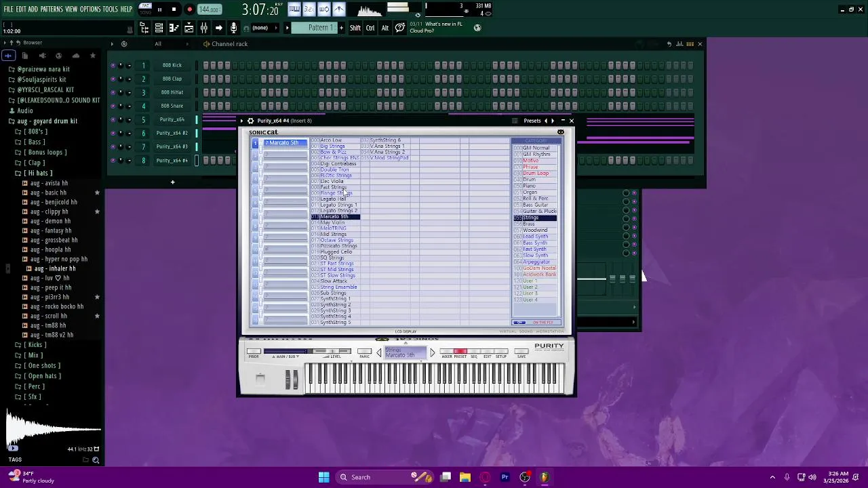Adjust the 808 Clap volume knob

click(129, 79)
